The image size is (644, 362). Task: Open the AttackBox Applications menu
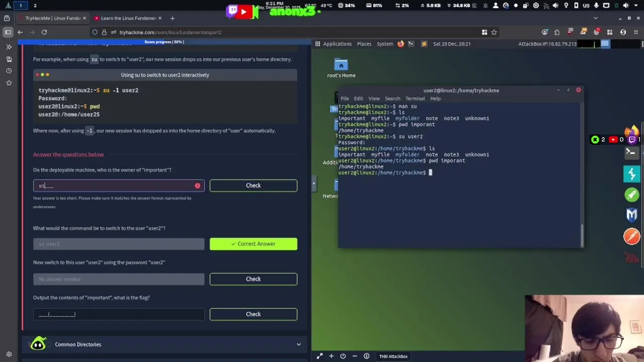tap(337, 44)
